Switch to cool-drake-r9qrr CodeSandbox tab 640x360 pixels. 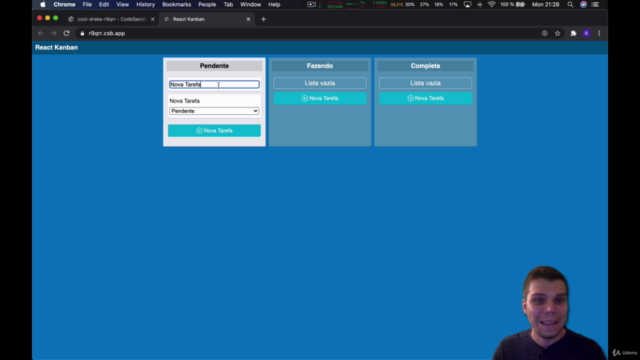[111, 19]
